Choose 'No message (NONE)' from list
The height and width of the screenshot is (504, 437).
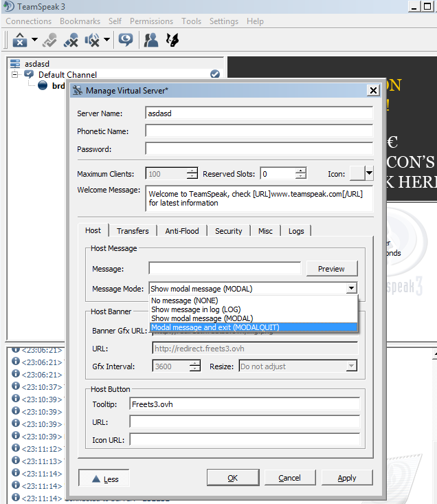point(254,300)
